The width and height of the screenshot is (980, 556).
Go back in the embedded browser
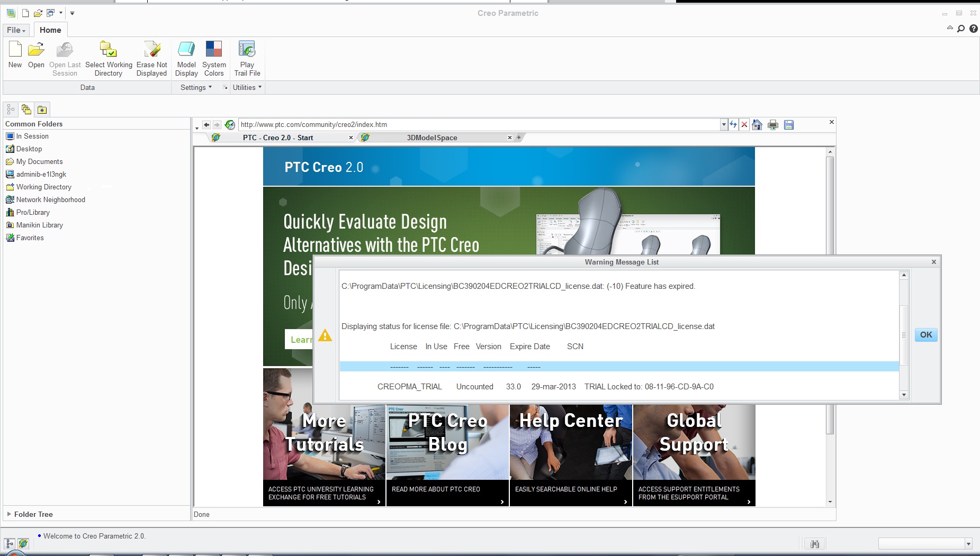[206, 125]
